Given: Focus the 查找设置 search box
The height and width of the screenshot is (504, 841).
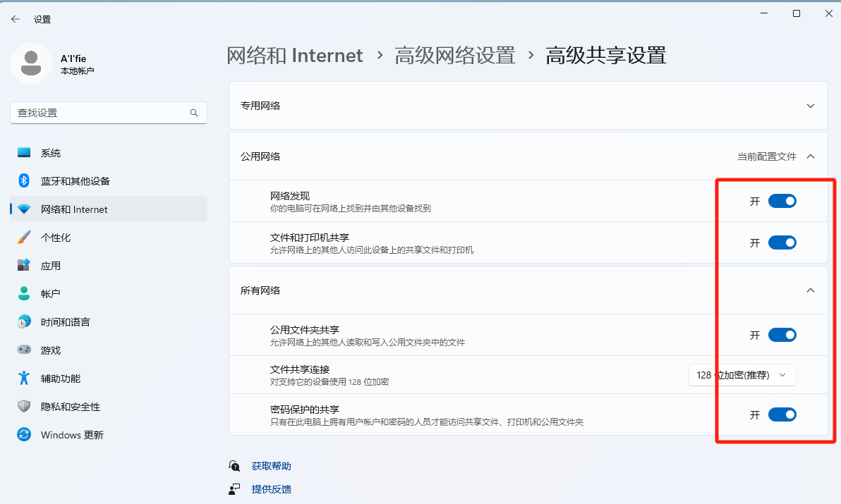Looking at the screenshot, I should point(109,113).
